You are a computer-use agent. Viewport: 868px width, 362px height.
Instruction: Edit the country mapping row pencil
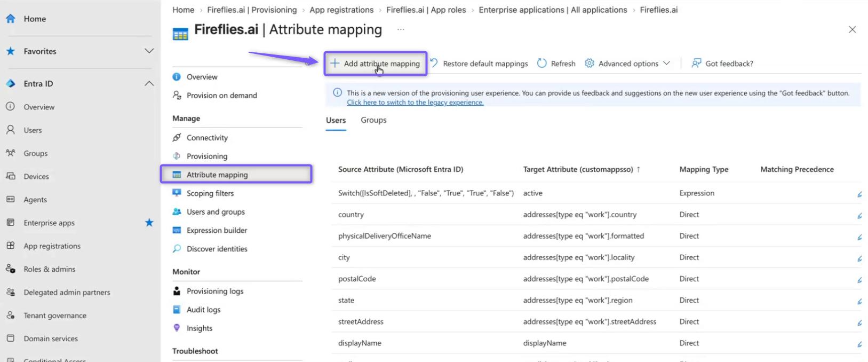(x=859, y=216)
